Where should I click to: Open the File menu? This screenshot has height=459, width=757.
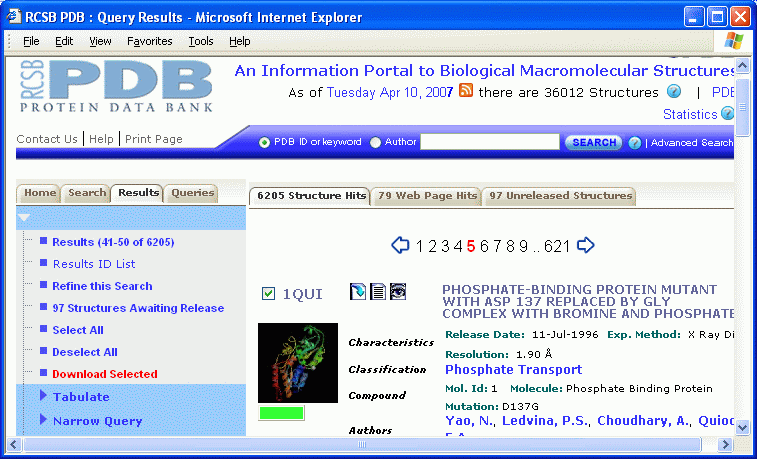31,42
